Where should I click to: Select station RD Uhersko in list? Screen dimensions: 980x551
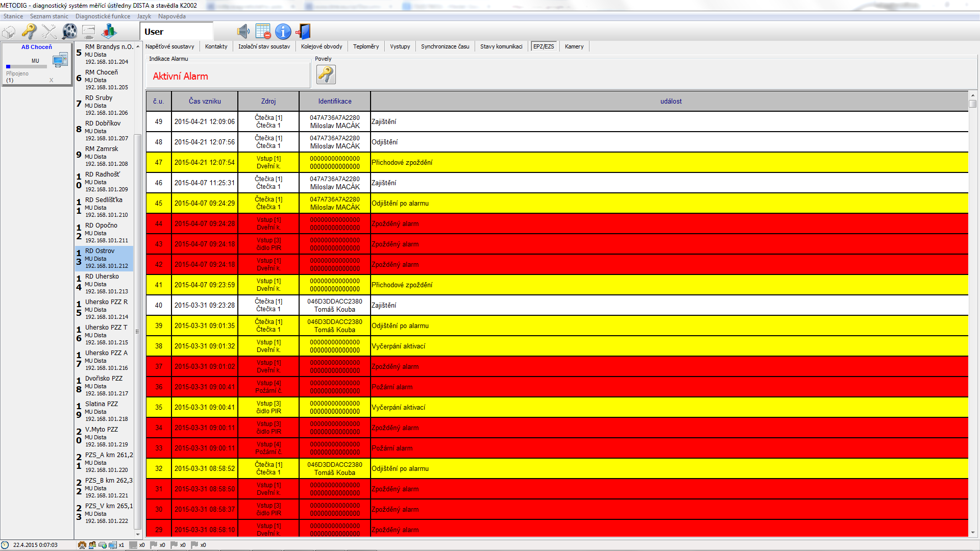click(x=104, y=284)
